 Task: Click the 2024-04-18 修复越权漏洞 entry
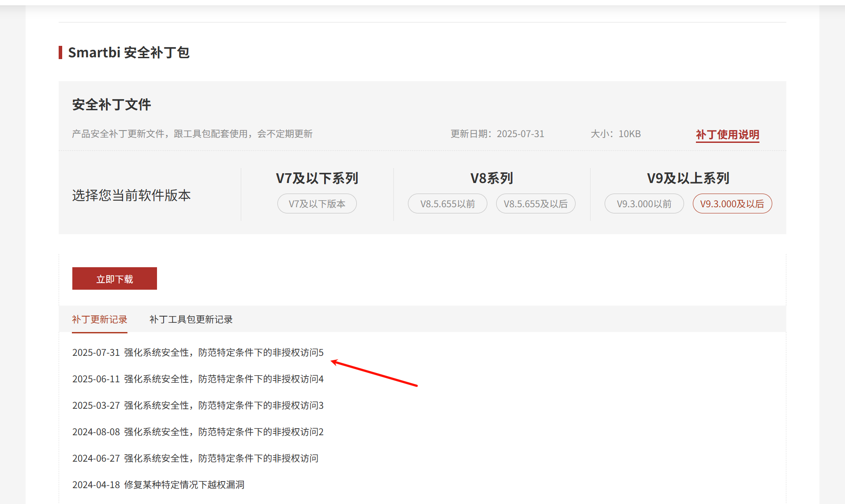158,485
